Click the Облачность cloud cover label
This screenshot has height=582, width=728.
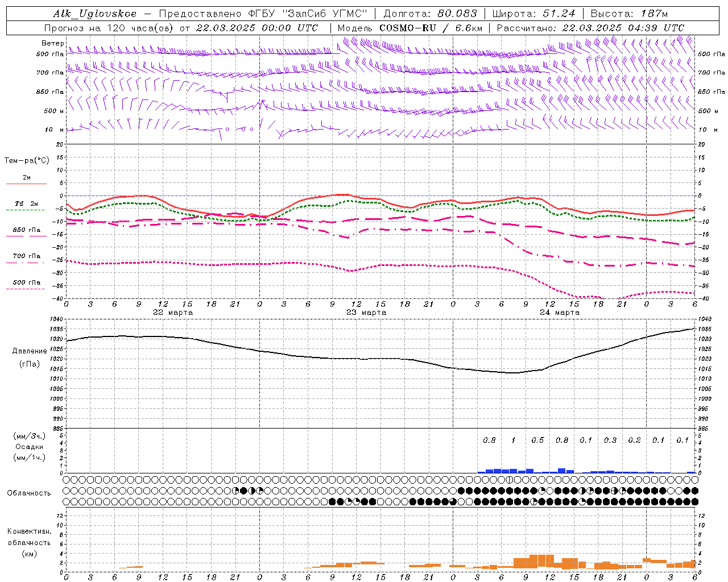(29, 493)
